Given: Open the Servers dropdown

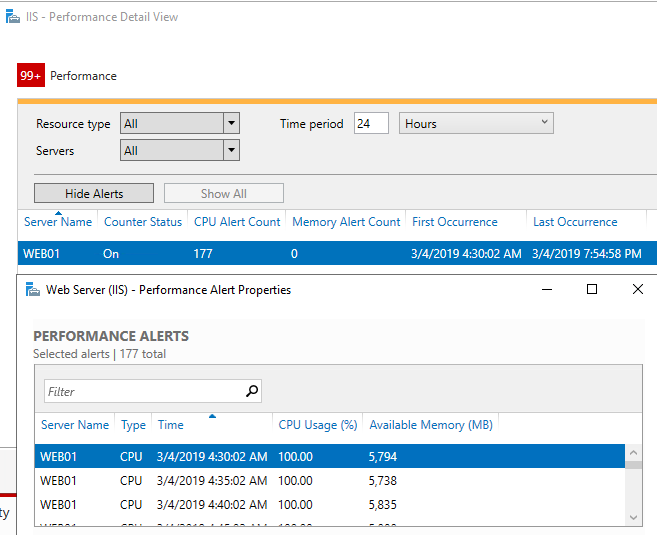Looking at the screenshot, I should tap(180, 150).
